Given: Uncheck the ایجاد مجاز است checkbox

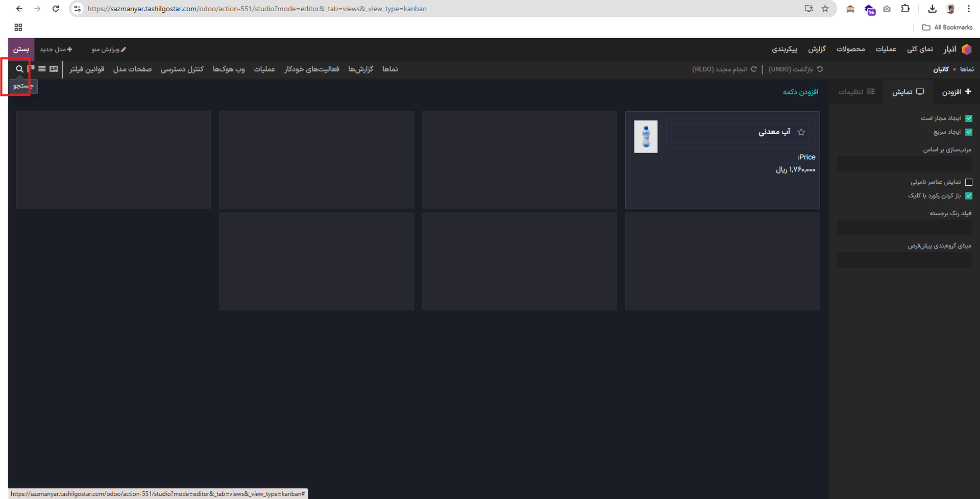Looking at the screenshot, I should (968, 118).
